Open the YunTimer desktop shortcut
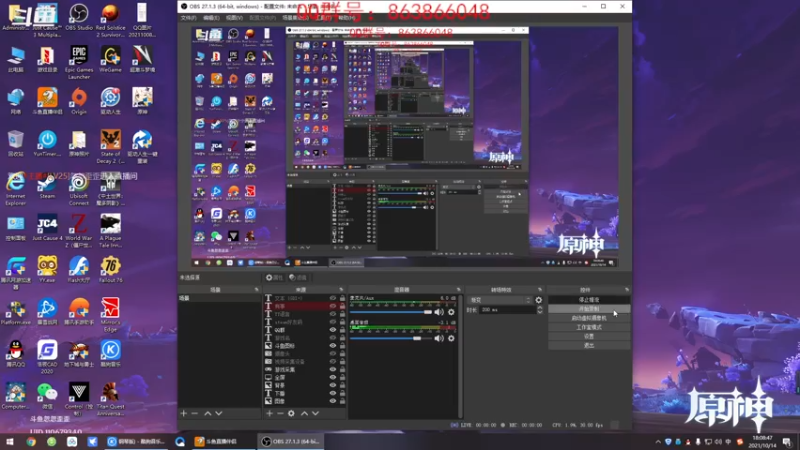800x450 pixels. click(47, 143)
